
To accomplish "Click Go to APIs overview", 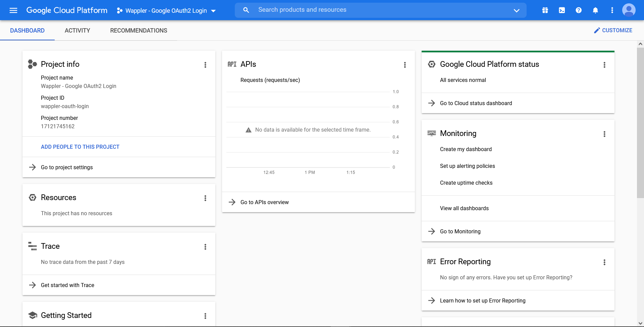I will click(265, 202).
